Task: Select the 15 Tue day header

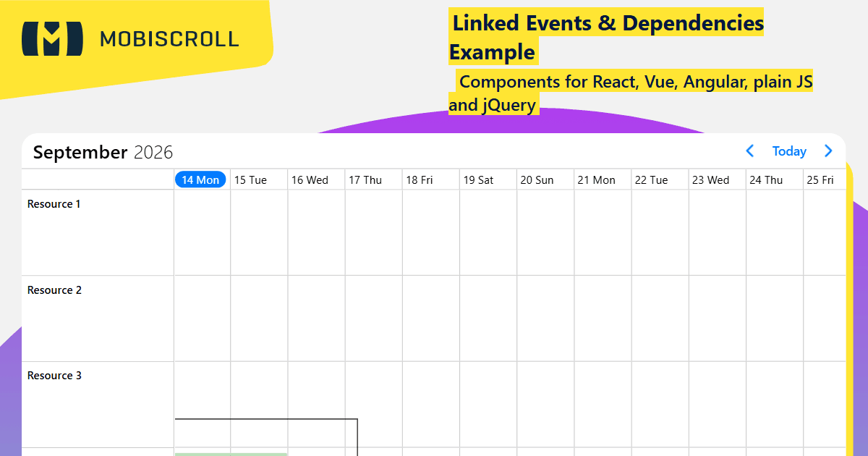Action: point(250,180)
